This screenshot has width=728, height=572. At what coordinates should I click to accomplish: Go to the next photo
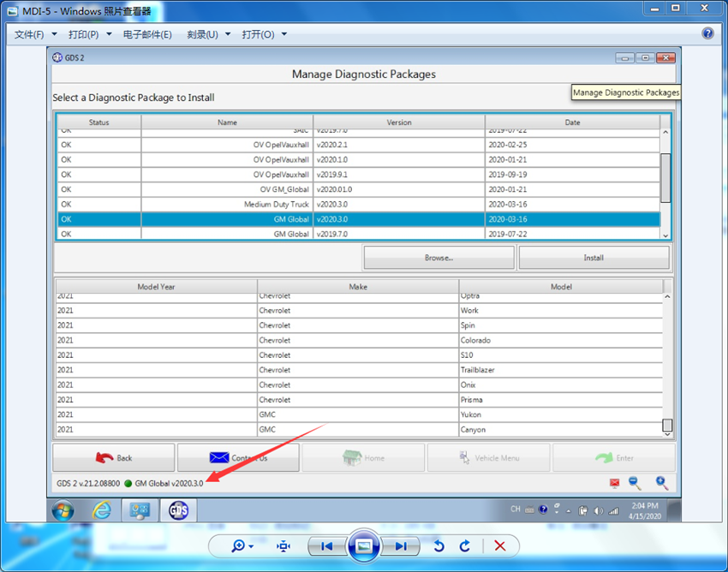click(401, 546)
